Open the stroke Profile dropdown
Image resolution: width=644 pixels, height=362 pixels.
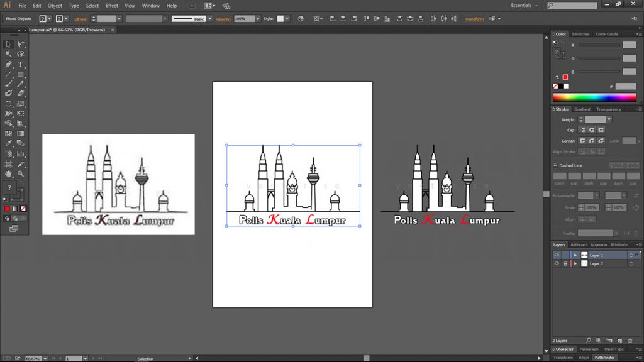pos(616,233)
